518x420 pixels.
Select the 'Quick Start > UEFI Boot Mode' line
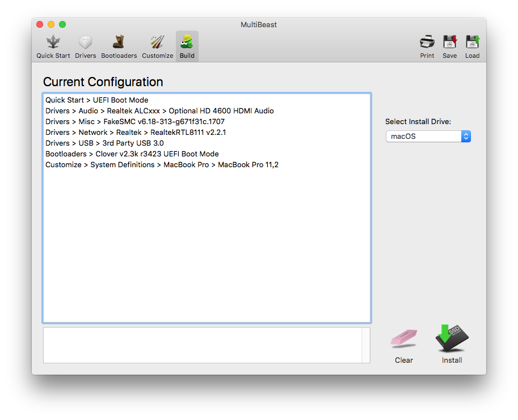207,100
